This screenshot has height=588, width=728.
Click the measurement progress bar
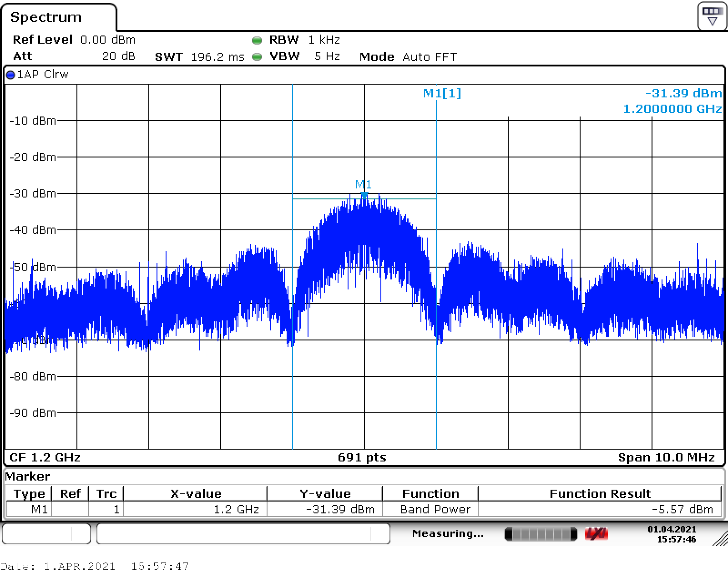pyautogui.click(x=541, y=534)
